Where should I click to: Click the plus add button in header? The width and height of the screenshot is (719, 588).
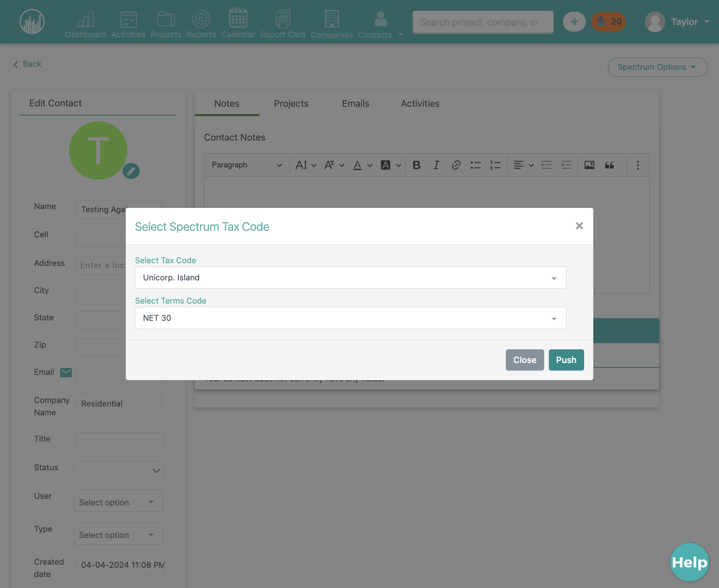point(574,22)
